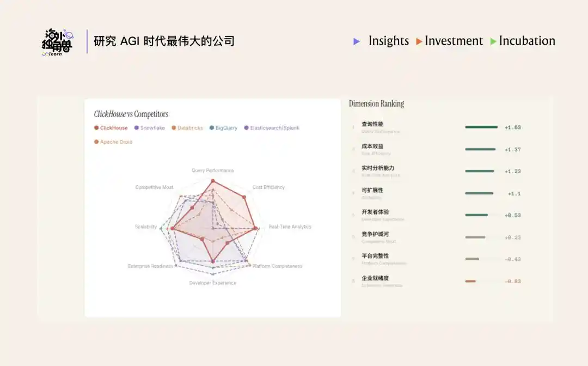
Task: Click the 查询性能 ranking row
Action: (437, 127)
